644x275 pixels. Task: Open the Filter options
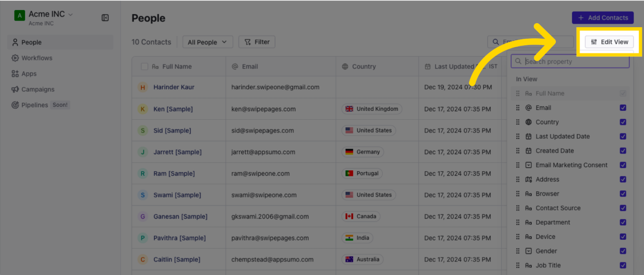point(257,42)
